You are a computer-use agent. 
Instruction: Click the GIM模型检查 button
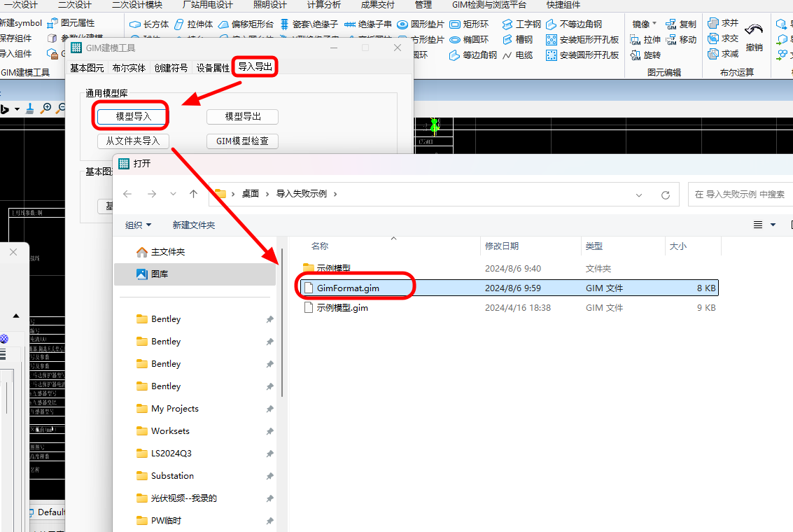242,141
